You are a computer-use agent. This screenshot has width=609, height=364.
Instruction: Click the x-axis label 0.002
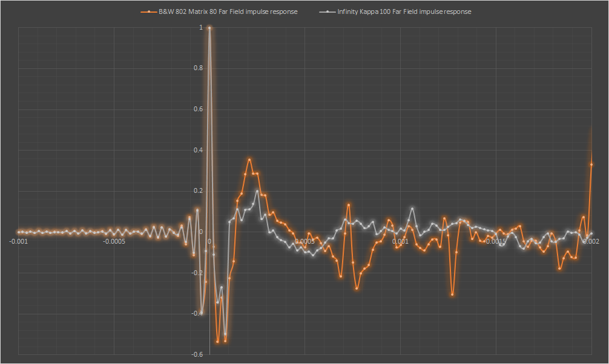[x=591, y=241]
